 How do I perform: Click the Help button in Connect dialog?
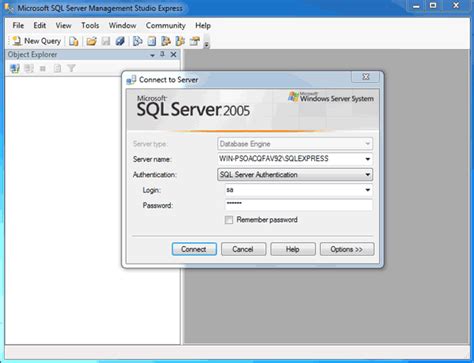[293, 249]
